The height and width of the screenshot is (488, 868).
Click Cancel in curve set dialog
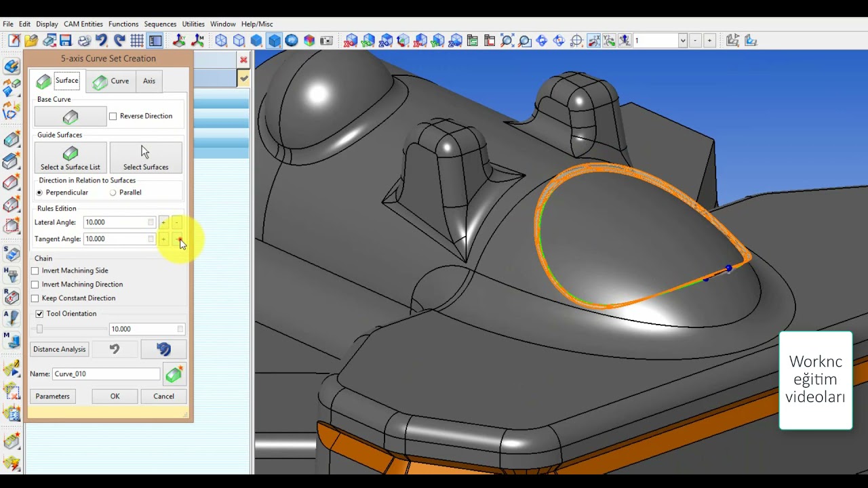click(x=163, y=396)
